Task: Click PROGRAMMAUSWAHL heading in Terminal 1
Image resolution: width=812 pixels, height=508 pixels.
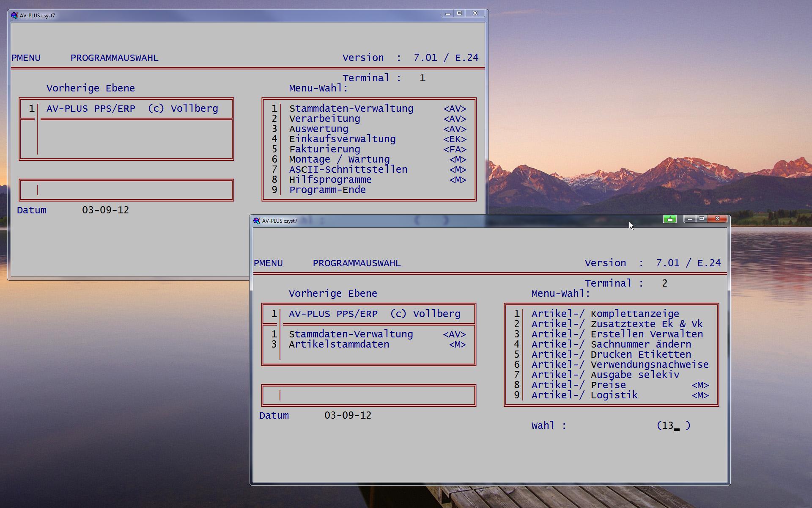Action: tap(115, 58)
